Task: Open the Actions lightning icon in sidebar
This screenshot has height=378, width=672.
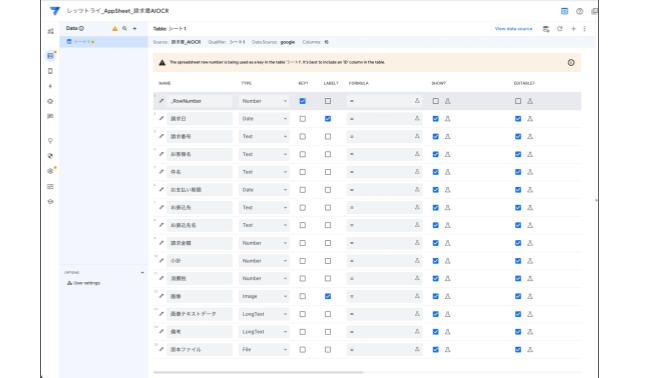Action: coord(51,86)
